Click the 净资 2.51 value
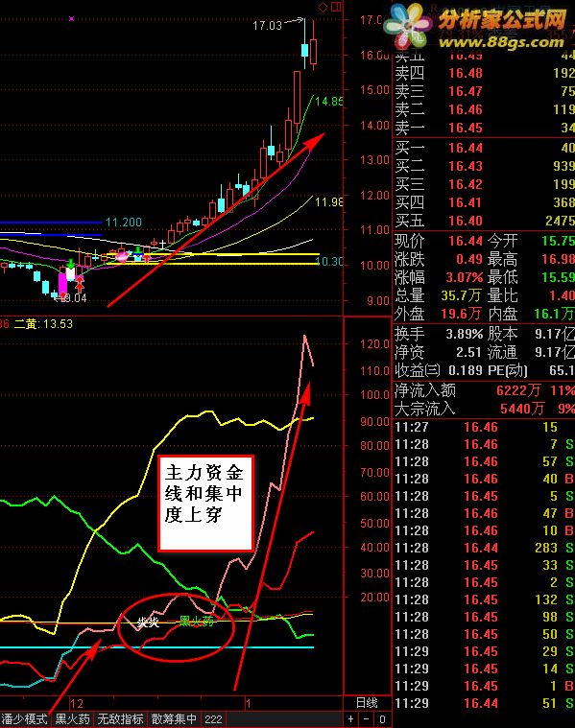This screenshot has height=728, width=575. tap(468, 352)
